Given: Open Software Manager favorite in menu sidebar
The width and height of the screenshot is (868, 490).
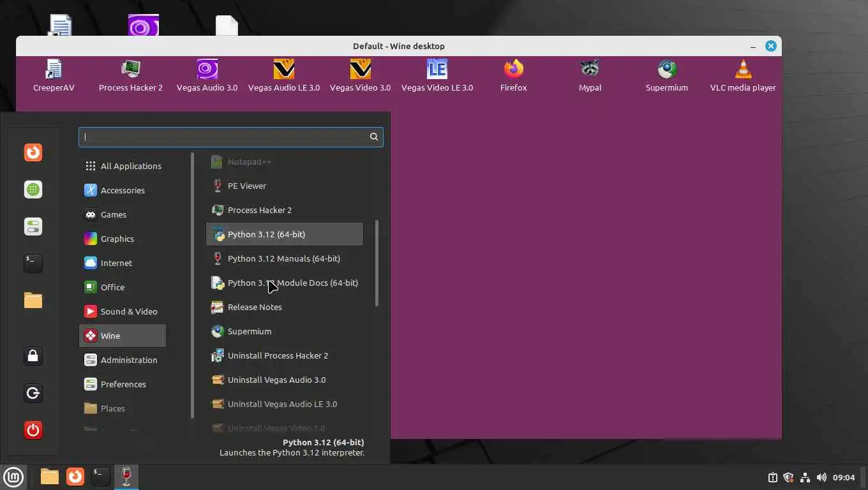Looking at the screenshot, I should point(33,189).
